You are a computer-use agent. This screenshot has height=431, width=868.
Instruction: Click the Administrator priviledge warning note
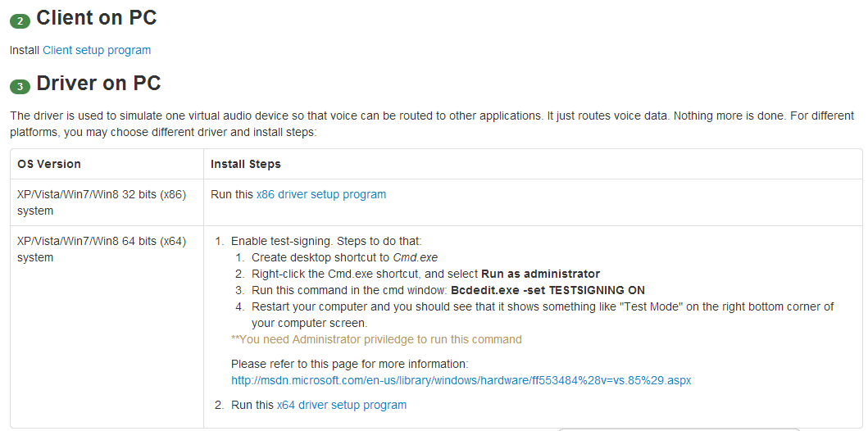click(x=376, y=339)
